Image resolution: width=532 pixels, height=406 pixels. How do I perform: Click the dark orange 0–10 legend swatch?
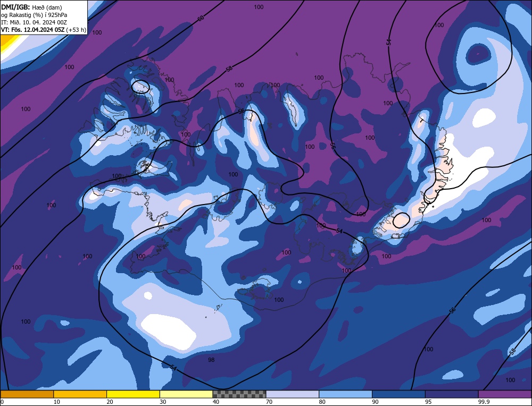pyautogui.click(x=27, y=394)
